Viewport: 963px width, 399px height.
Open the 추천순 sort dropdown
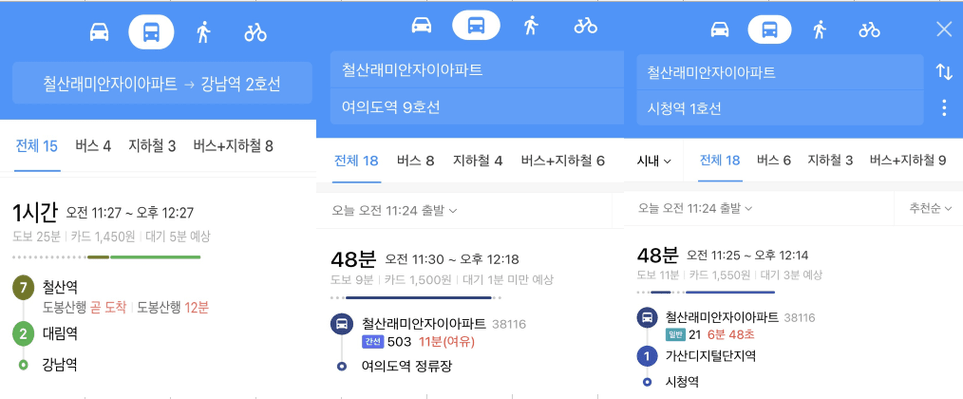point(930,209)
